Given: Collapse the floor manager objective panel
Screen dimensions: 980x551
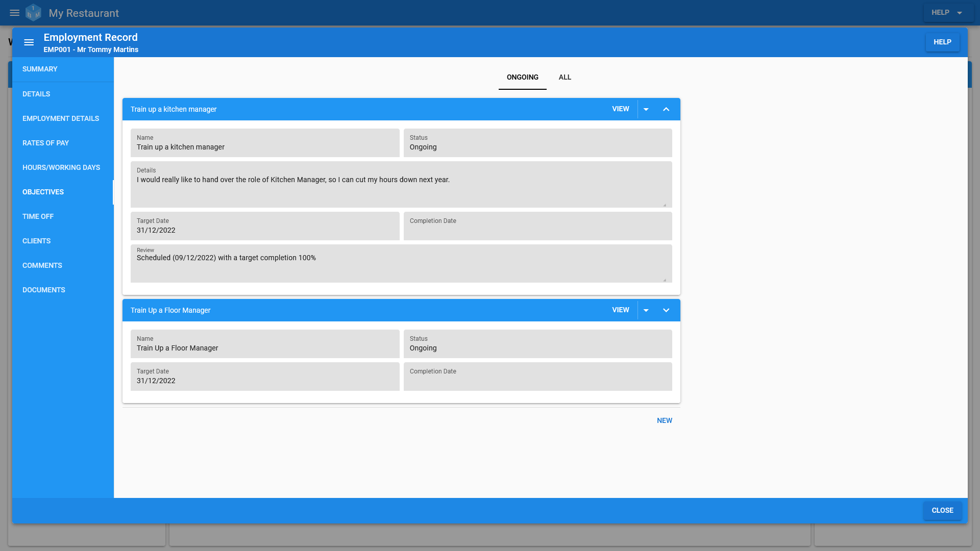Looking at the screenshot, I should coord(666,310).
